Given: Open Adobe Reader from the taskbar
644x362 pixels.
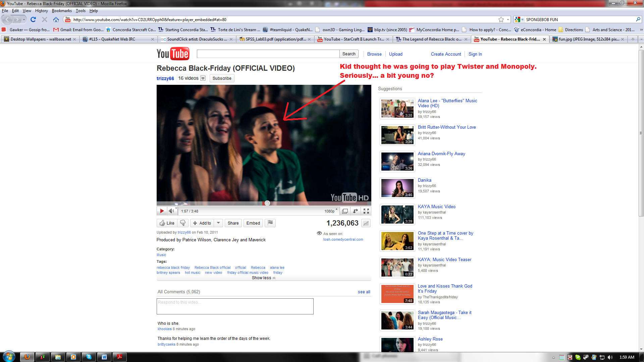Looking at the screenshot, I should 120,357.
